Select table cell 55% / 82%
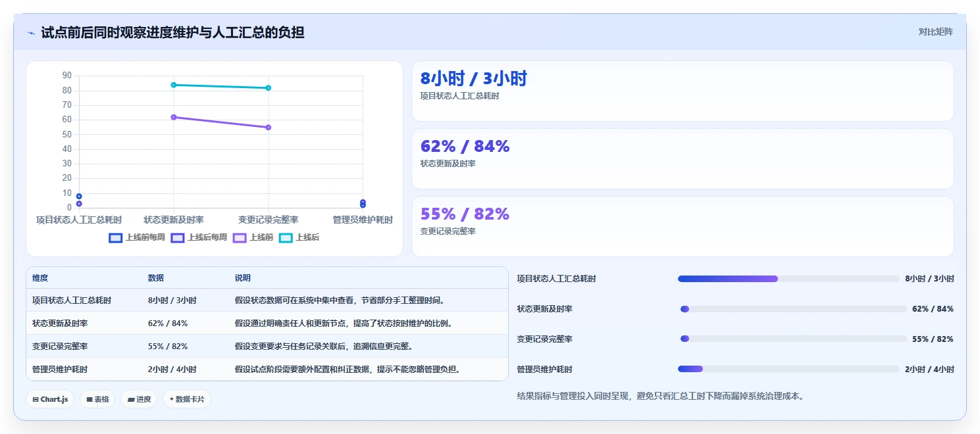 [168, 347]
